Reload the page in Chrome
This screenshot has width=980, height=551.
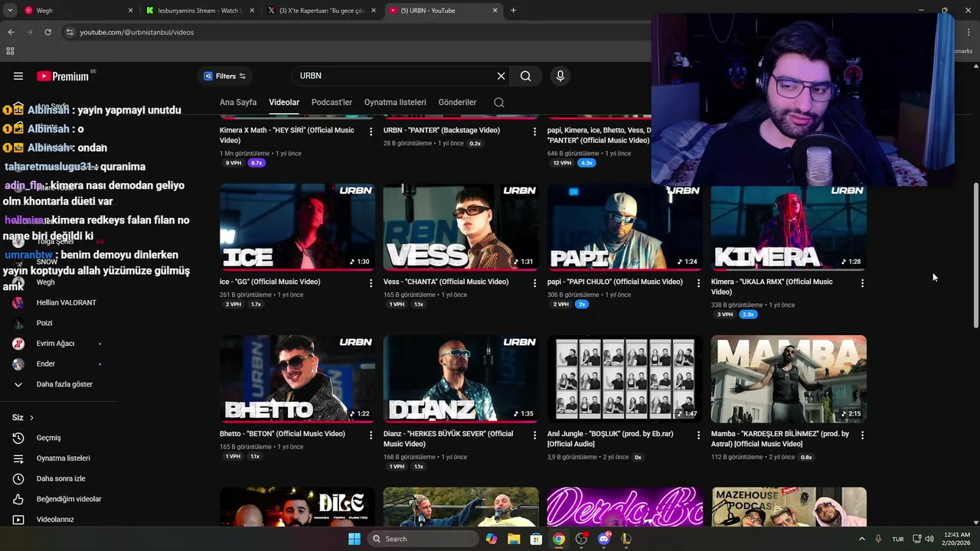47,32
